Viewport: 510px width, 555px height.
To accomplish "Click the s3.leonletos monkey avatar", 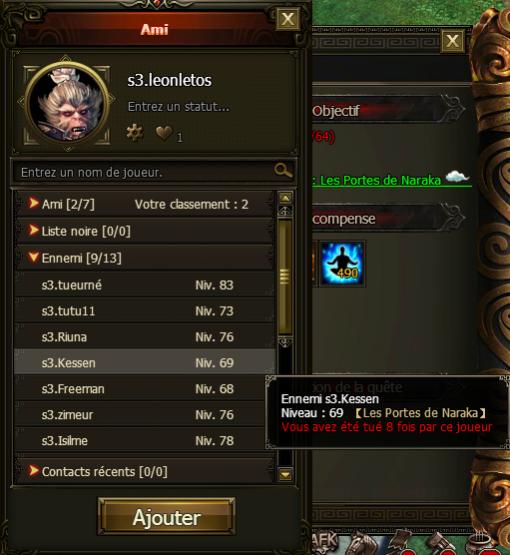I will click(x=67, y=103).
